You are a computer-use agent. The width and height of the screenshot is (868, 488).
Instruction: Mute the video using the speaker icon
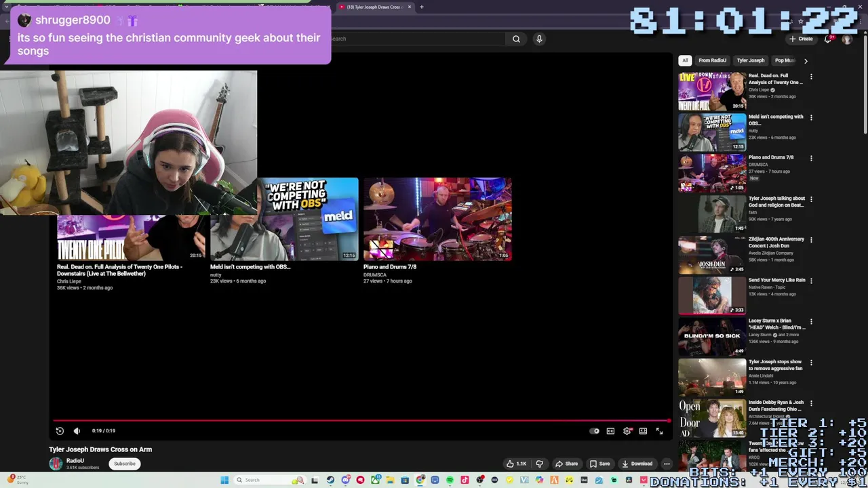click(x=77, y=431)
